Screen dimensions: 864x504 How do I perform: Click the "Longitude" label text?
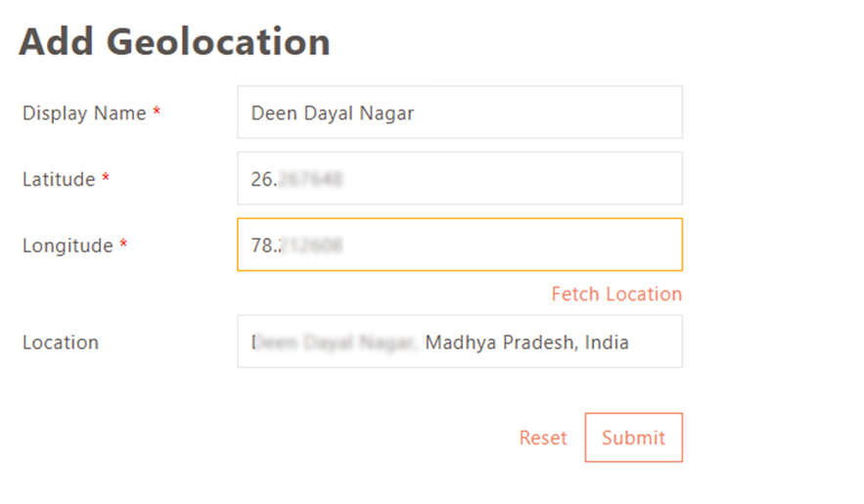click(68, 246)
